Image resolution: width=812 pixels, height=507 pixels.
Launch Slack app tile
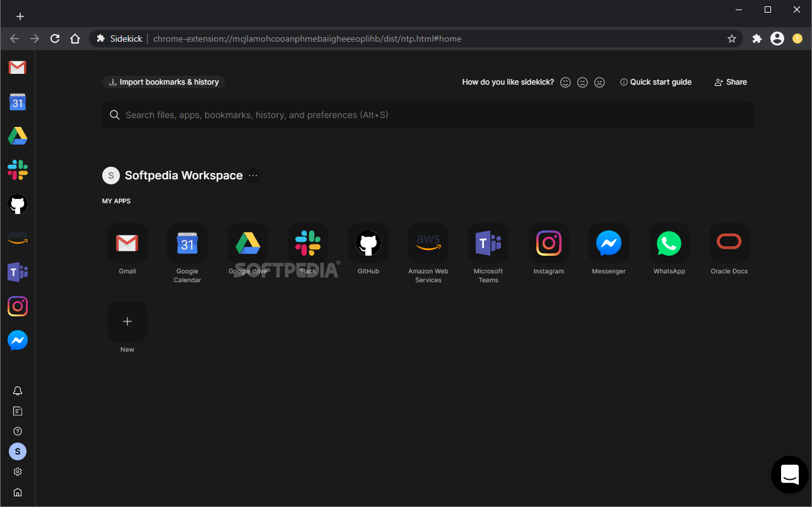pos(308,243)
